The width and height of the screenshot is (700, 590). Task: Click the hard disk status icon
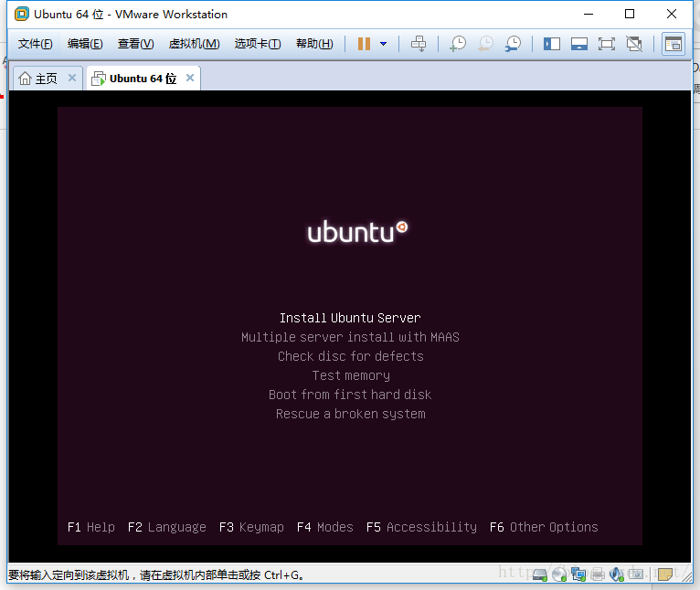click(540, 574)
